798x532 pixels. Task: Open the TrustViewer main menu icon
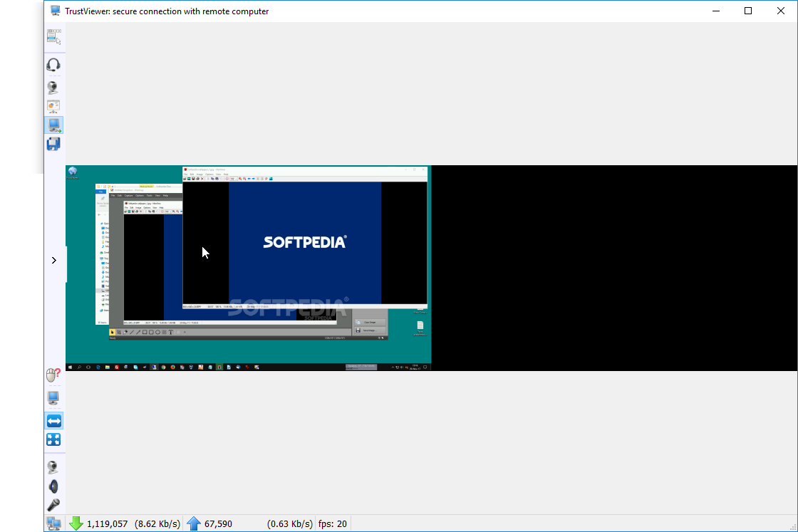(x=54, y=36)
